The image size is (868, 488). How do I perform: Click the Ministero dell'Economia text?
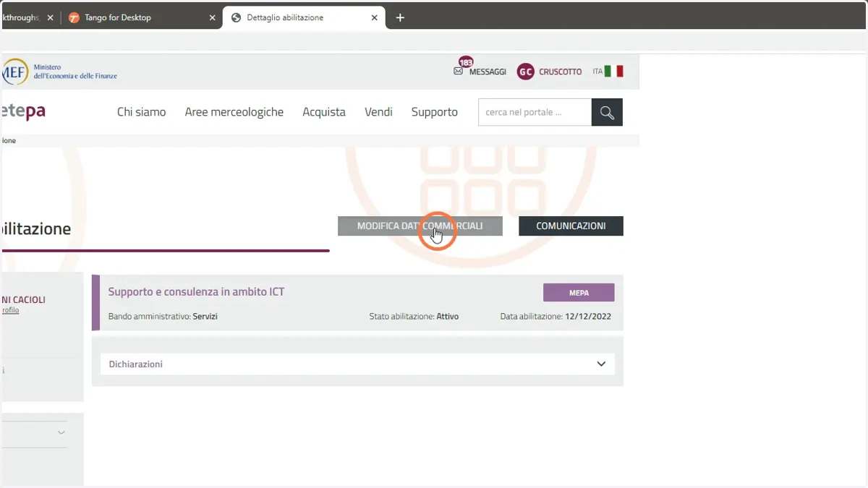pos(75,72)
